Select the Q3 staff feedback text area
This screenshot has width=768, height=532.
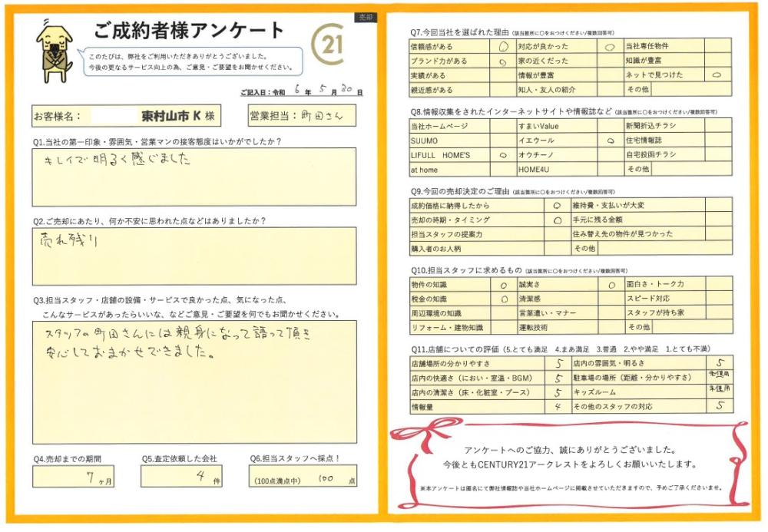tap(194, 382)
